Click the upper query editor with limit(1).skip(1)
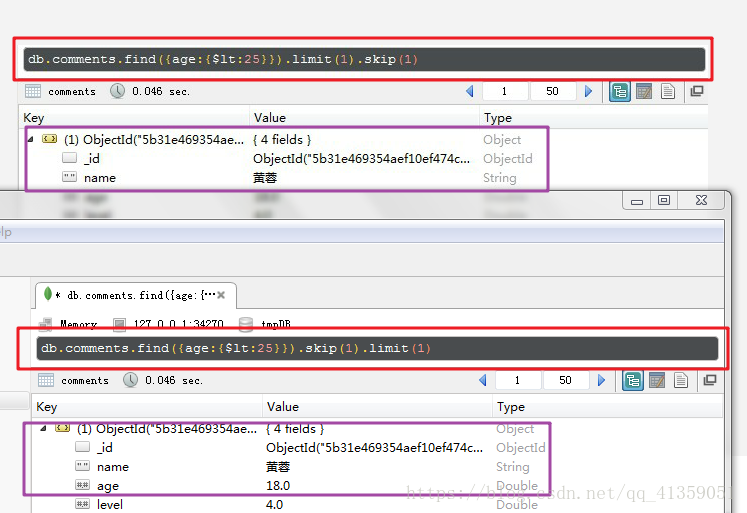 click(x=364, y=59)
